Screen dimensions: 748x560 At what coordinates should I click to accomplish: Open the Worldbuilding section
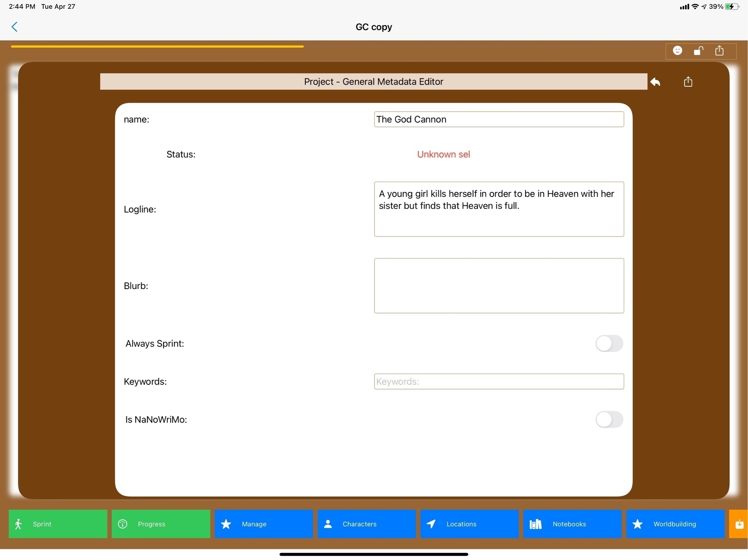pos(675,524)
